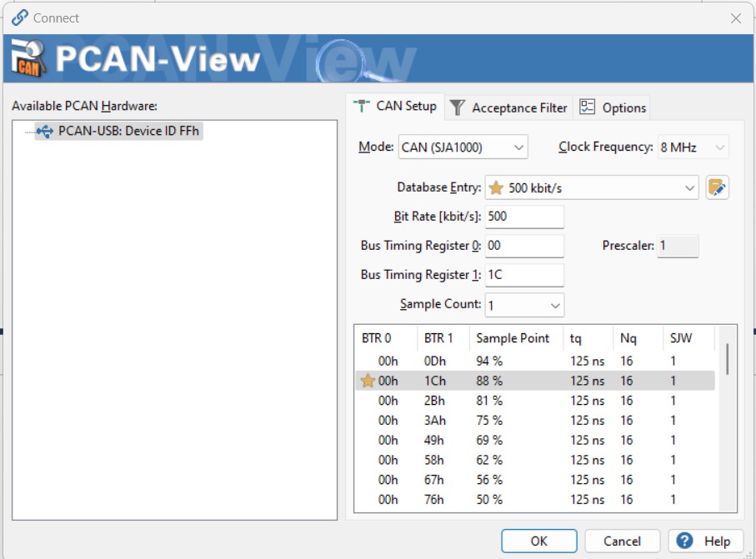Click the 56 % sample point cell

click(489, 480)
